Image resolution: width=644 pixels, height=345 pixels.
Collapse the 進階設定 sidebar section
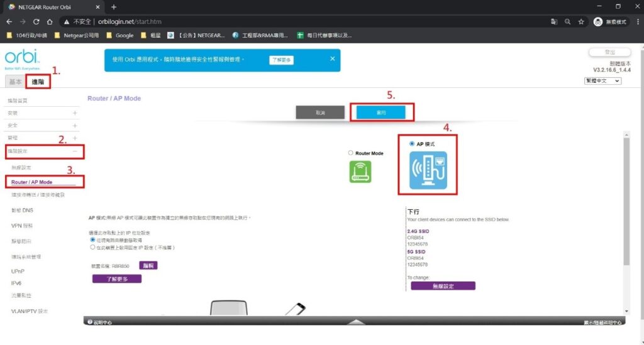click(75, 151)
